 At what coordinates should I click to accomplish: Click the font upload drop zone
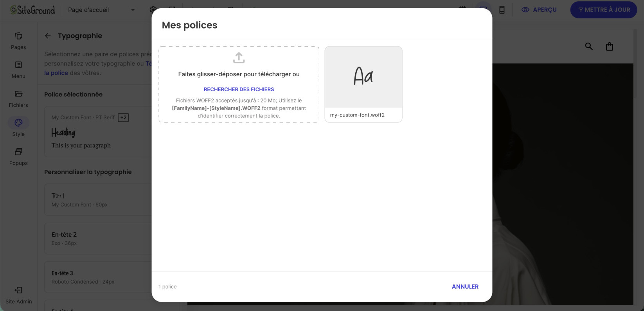(239, 84)
